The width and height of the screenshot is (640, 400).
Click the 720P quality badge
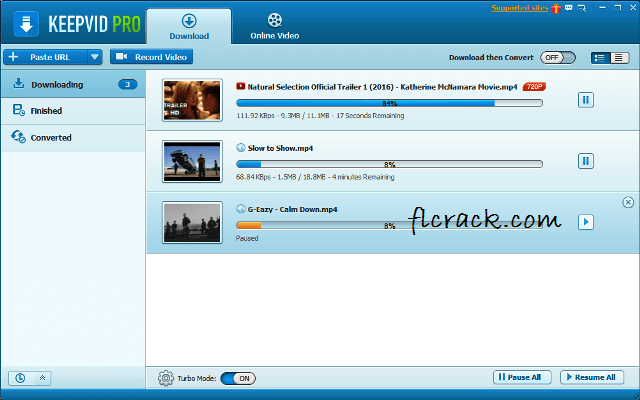coord(534,87)
